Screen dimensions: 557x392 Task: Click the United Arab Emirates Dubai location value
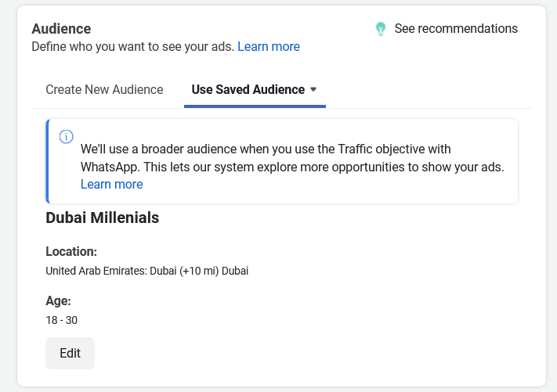tap(146, 272)
